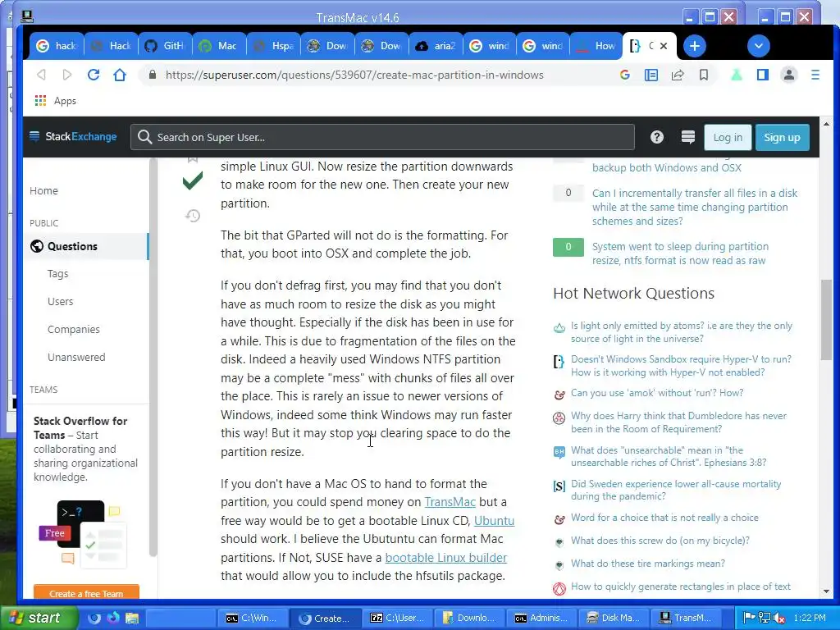Expand the tab list dropdown arrow

tap(759, 46)
